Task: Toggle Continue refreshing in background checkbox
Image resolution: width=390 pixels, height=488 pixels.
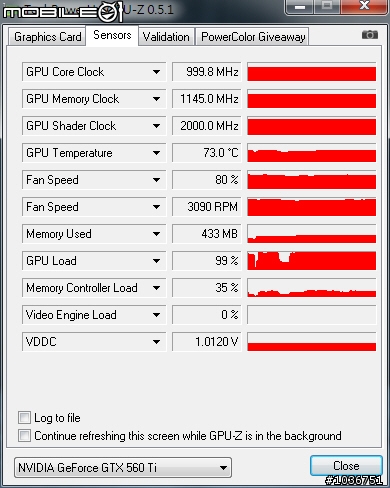Action: (x=24, y=435)
